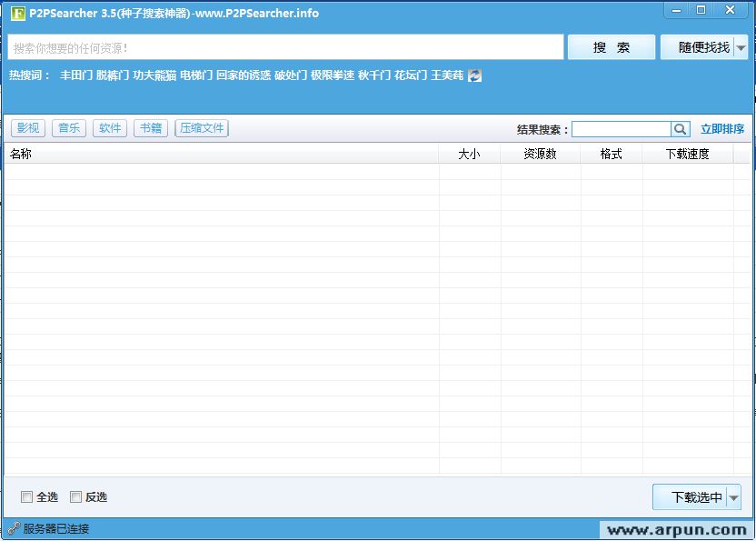Expand the 下载选中 dropdown arrow
The width and height of the screenshot is (756, 541).
point(733,497)
